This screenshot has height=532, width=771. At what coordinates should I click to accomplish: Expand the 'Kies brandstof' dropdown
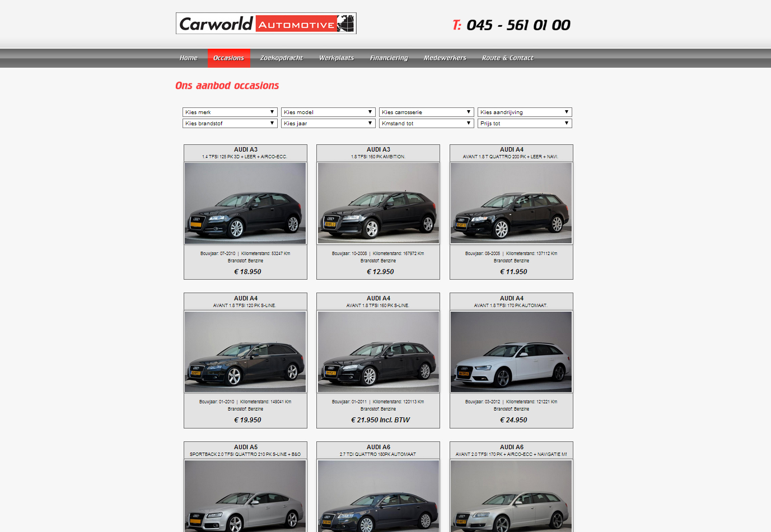pos(230,123)
